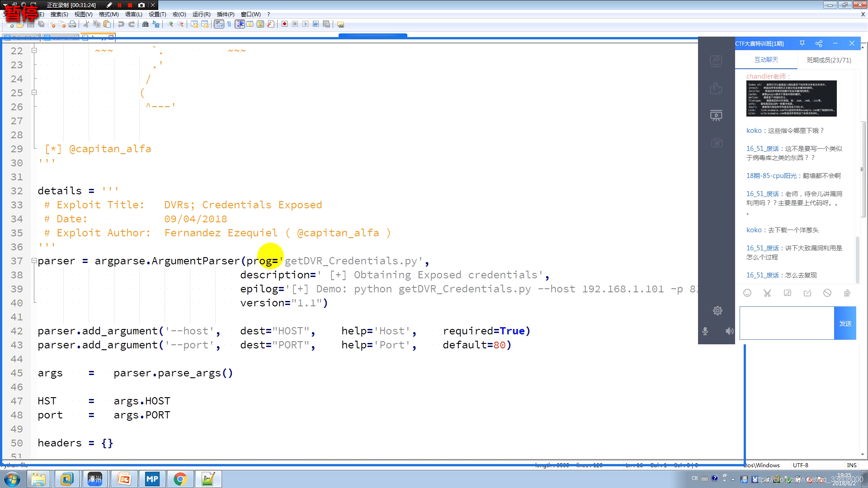Switch to the 班期成员(23/71) tab
Viewport: 868px width, 488px height.
[829, 60]
